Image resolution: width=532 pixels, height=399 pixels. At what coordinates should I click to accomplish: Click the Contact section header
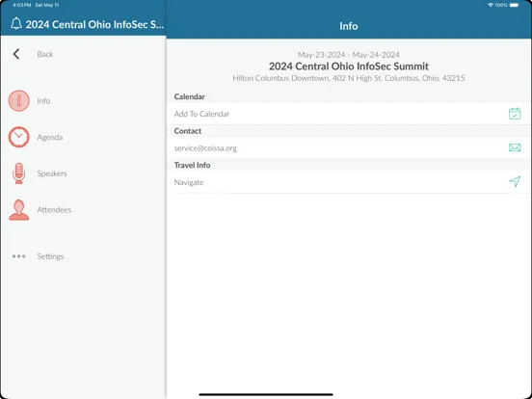(188, 131)
